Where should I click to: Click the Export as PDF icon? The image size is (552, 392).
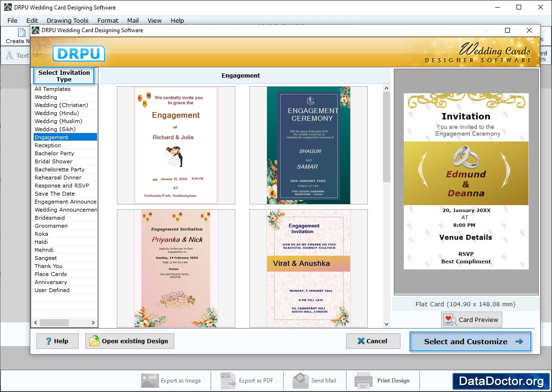[228, 380]
